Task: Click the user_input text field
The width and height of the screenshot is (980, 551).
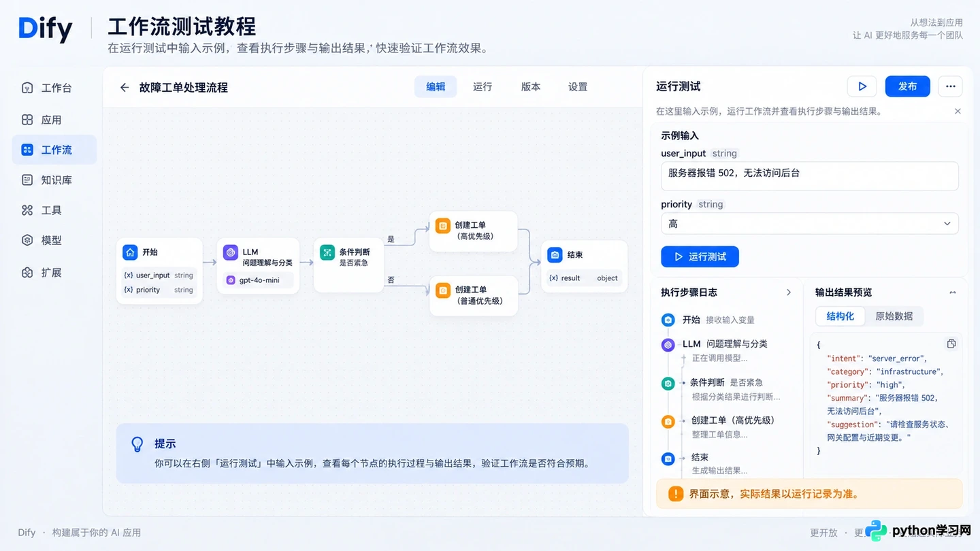Action: point(810,176)
